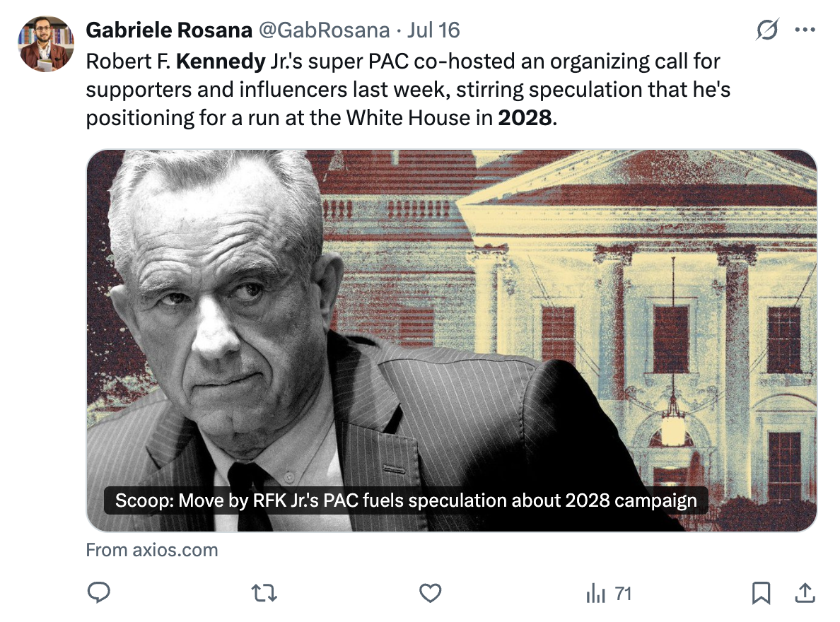Click the Grok circle-slash icon
This screenshot has width=840, height=622.
click(767, 30)
